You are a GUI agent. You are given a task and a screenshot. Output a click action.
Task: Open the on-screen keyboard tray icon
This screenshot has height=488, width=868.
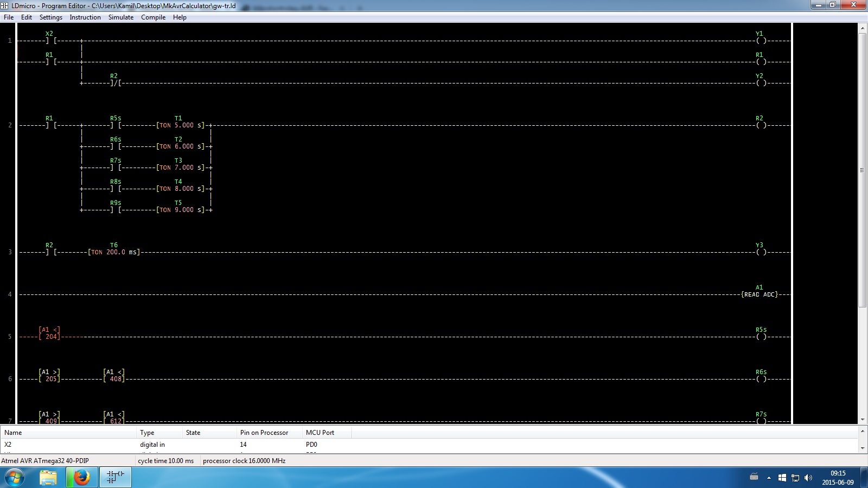tap(754, 478)
